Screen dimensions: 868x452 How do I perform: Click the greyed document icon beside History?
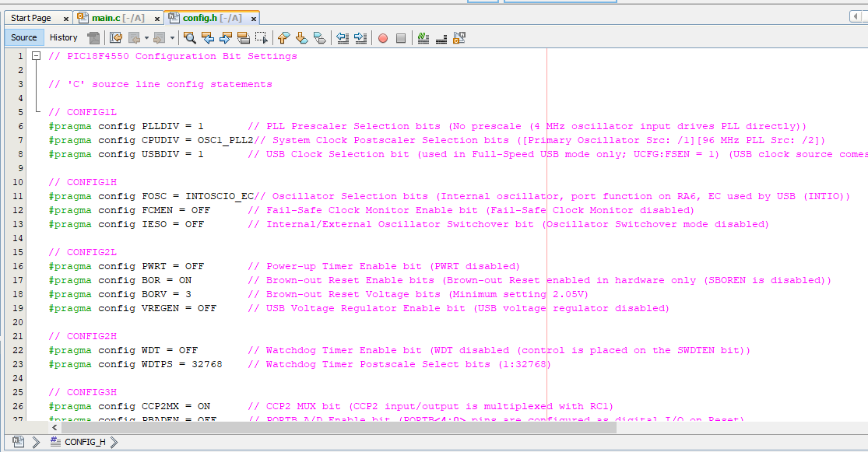click(x=93, y=37)
